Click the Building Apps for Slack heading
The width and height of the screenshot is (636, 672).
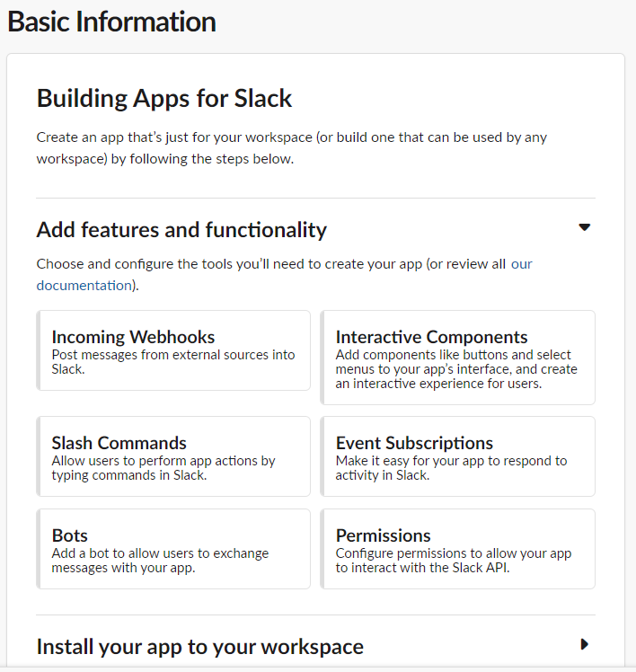coord(164,99)
